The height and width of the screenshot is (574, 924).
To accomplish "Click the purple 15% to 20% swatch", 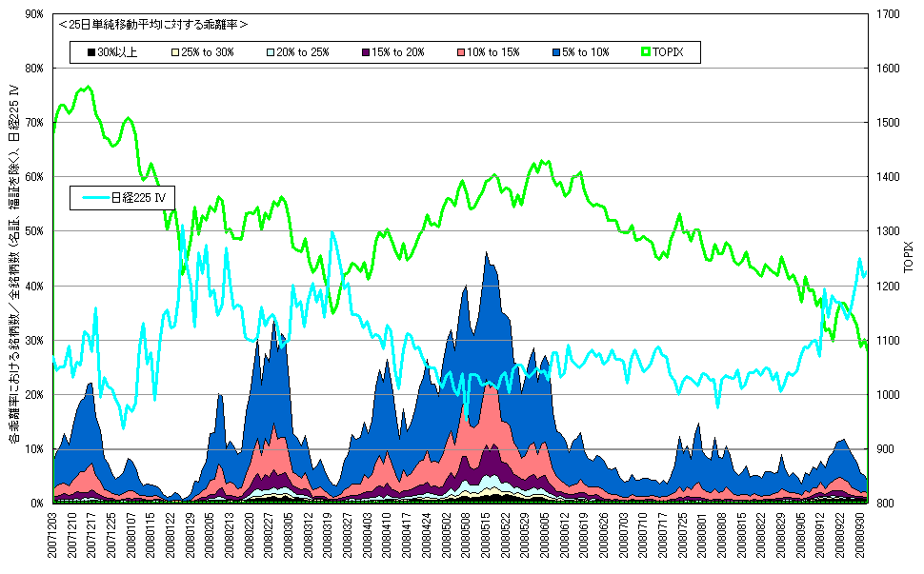I will click(x=366, y=52).
